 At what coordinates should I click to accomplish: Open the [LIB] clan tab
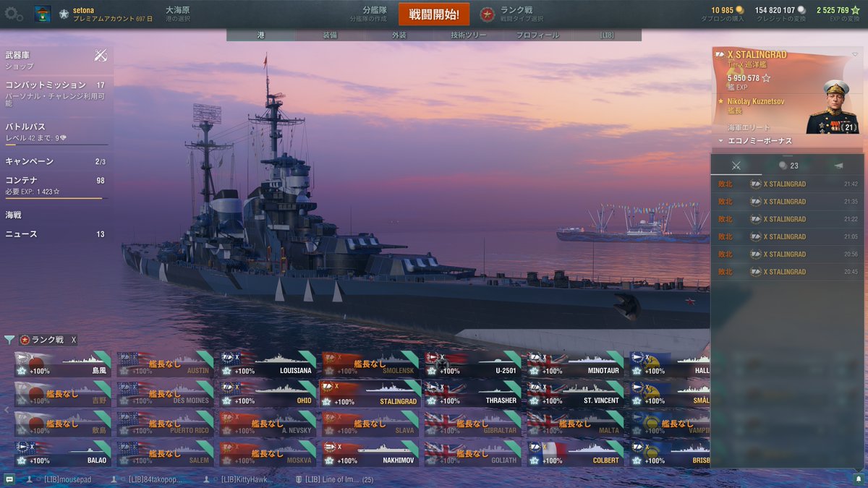point(607,35)
